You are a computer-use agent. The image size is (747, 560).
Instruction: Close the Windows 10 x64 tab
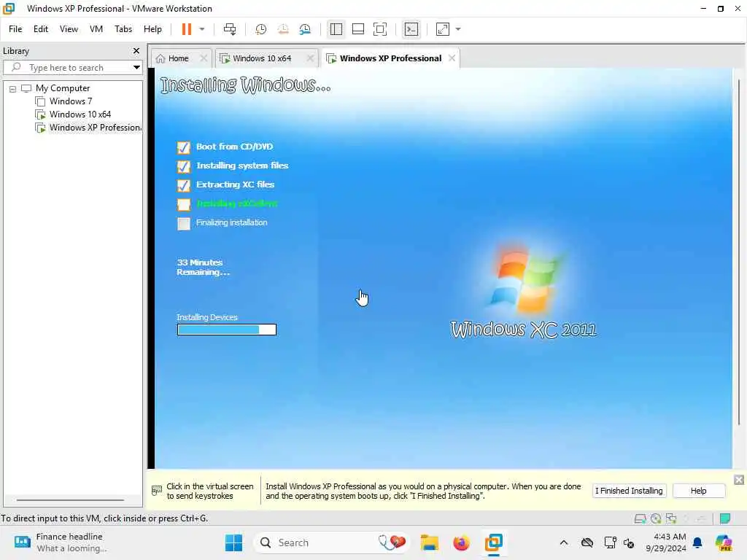[x=310, y=58]
